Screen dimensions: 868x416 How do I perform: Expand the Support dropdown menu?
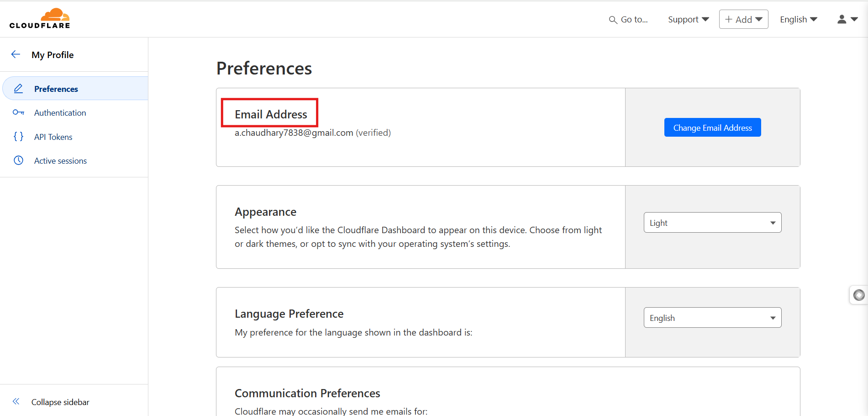(x=688, y=19)
